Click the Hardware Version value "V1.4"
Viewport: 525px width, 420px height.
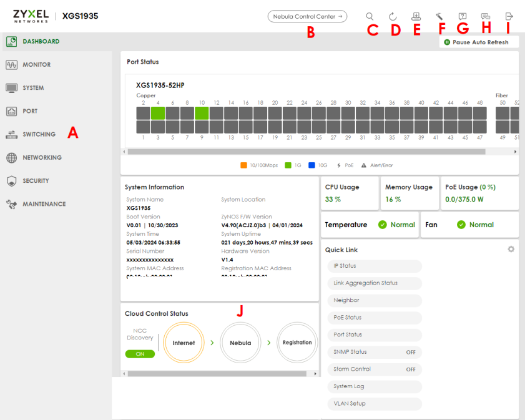point(227,260)
